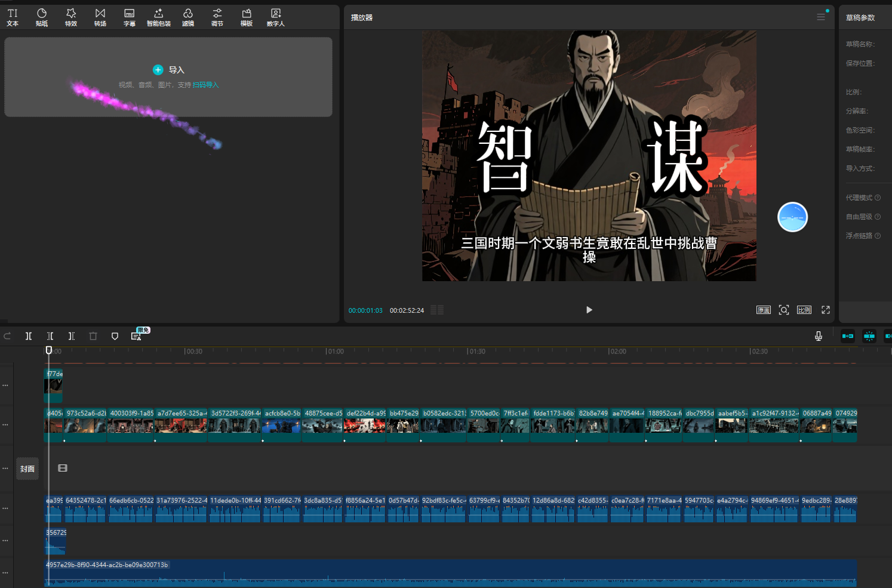
Task: Open the 比例 aspect ratio dropdown
Action: click(x=804, y=310)
